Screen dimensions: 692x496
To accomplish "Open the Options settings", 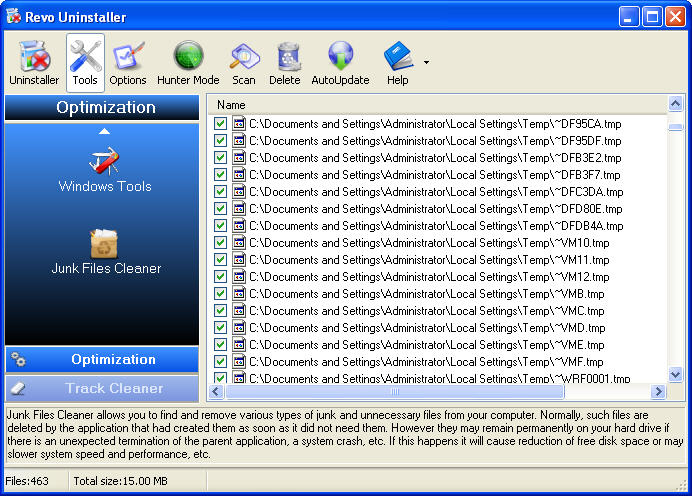I will pos(128,63).
